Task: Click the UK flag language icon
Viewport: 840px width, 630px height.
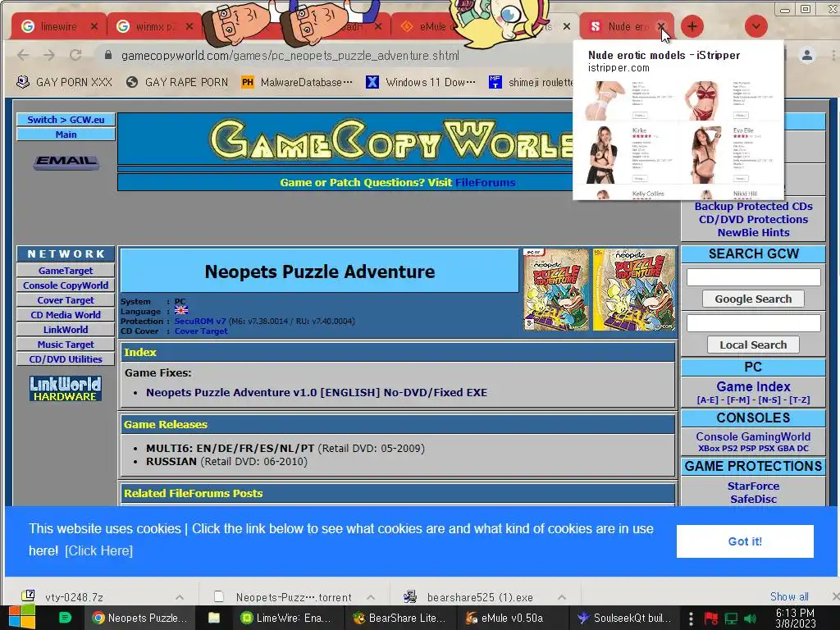Action: click(x=181, y=311)
